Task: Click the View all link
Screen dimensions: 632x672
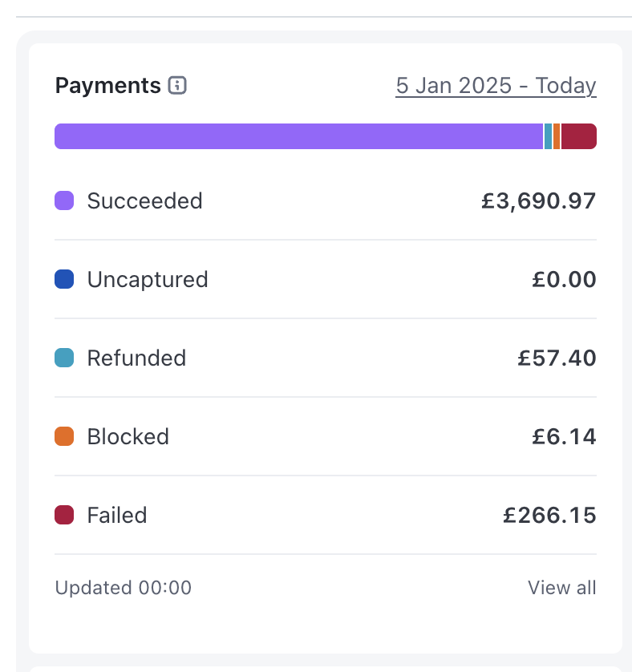Action: pyautogui.click(x=561, y=588)
